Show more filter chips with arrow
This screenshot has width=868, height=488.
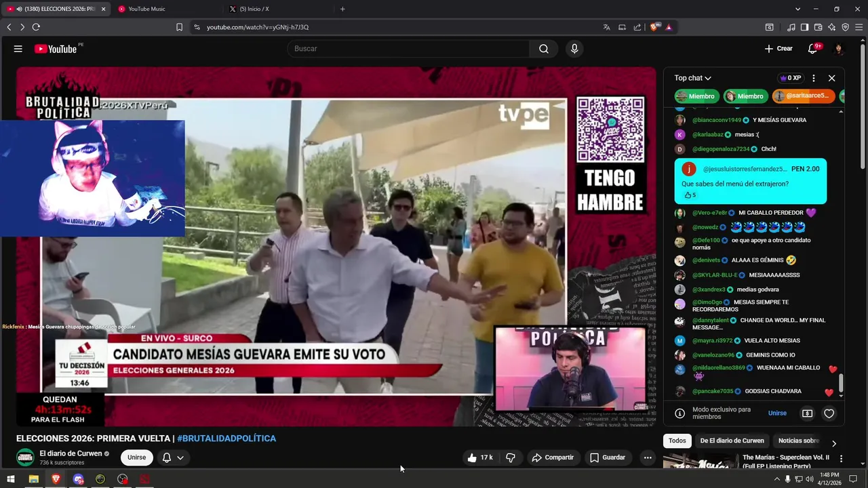coord(833,443)
